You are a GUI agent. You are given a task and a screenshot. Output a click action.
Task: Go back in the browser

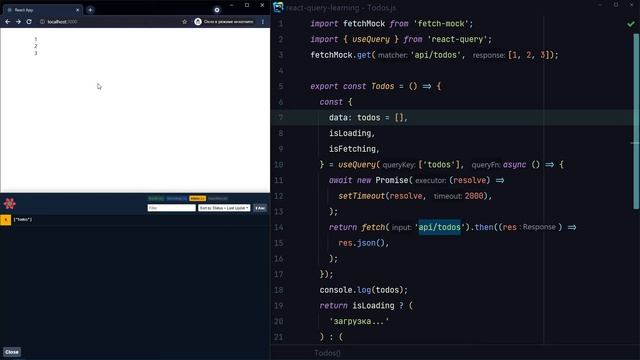tap(7, 22)
